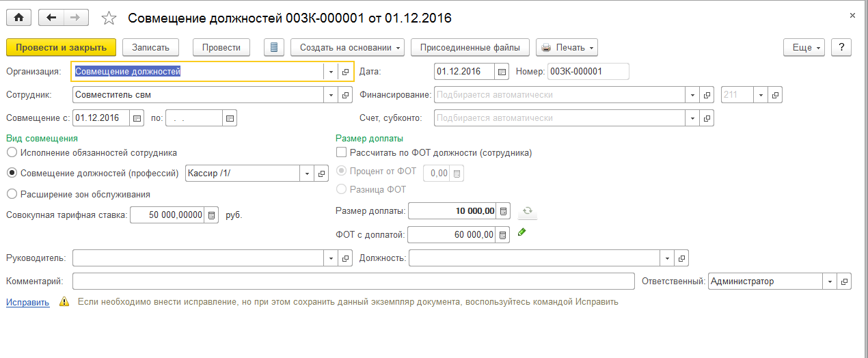Select Процент от ФОТ radio
The height and width of the screenshot is (358, 868).
point(341,171)
